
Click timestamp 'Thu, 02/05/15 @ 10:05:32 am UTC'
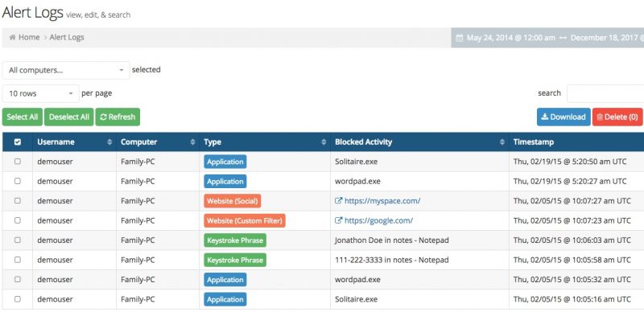click(572, 280)
